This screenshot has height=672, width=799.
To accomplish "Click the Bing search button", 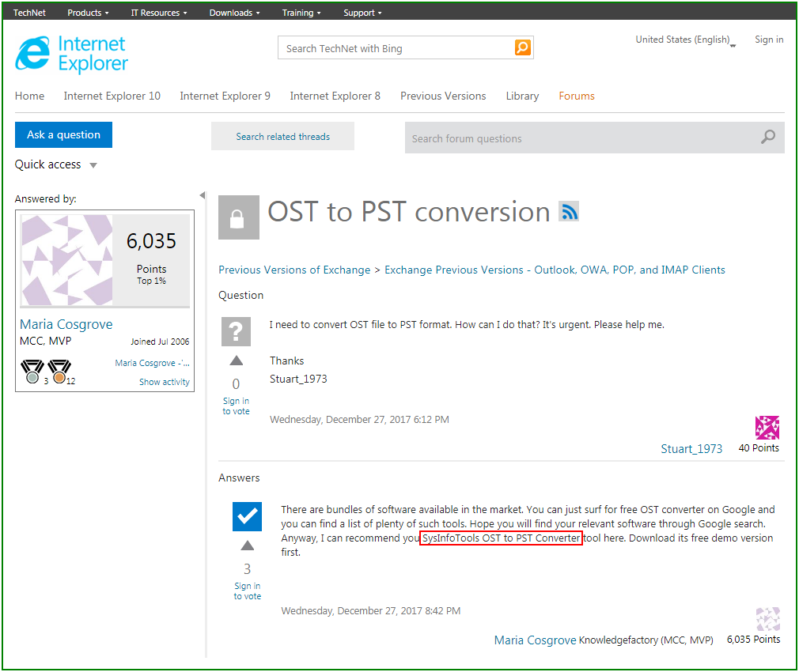I will [522, 47].
